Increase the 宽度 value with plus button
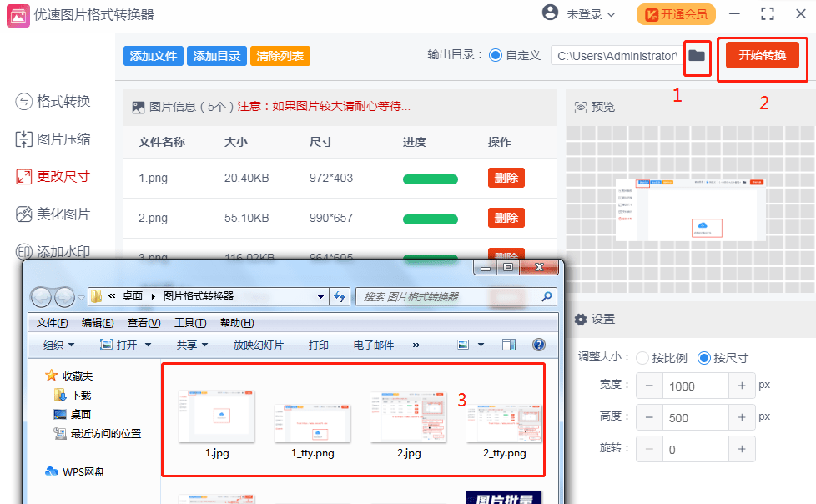The height and width of the screenshot is (504, 816). click(741, 386)
